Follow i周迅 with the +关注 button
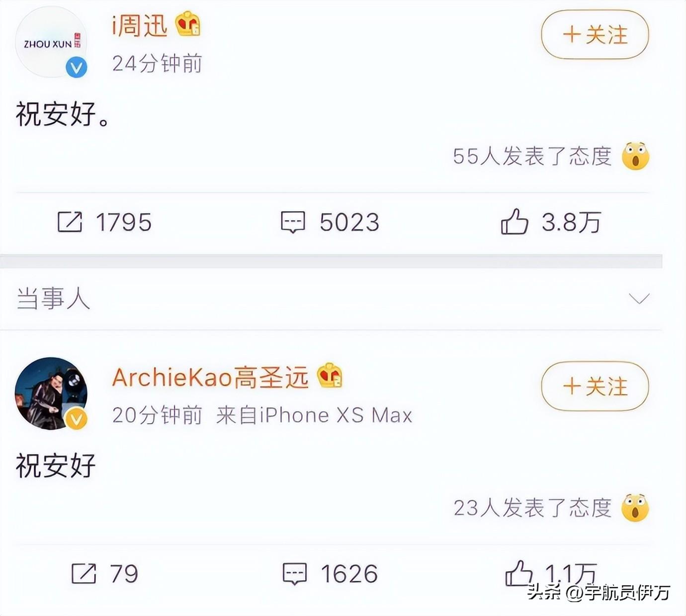 click(595, 35)
